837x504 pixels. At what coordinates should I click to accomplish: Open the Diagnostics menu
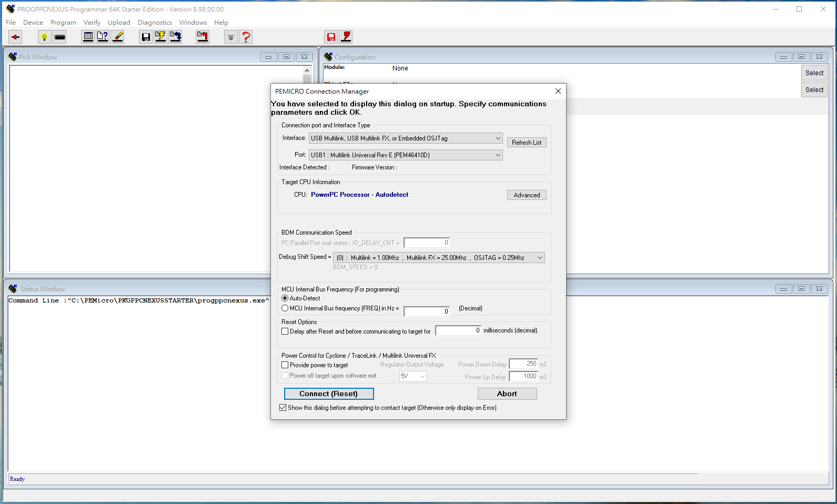point(155,23)
